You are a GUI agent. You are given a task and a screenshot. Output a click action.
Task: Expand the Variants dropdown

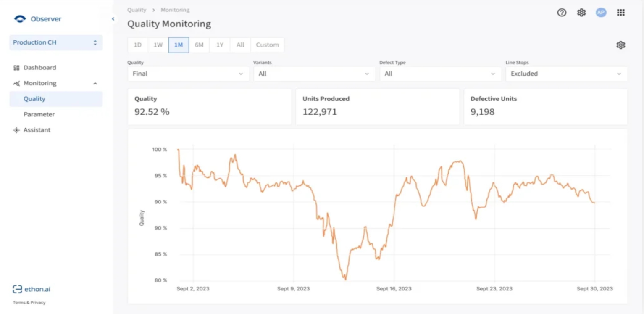314,74
